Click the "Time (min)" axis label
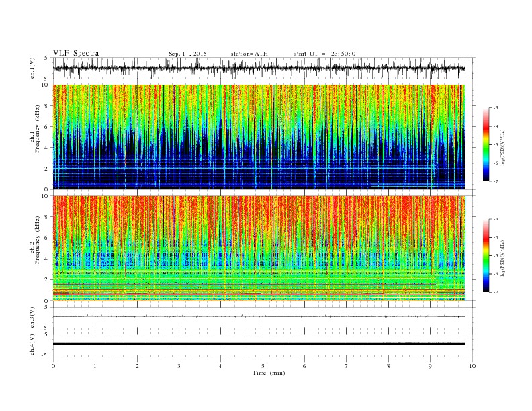This screenshot has height=411, width=532. (269, 373)
